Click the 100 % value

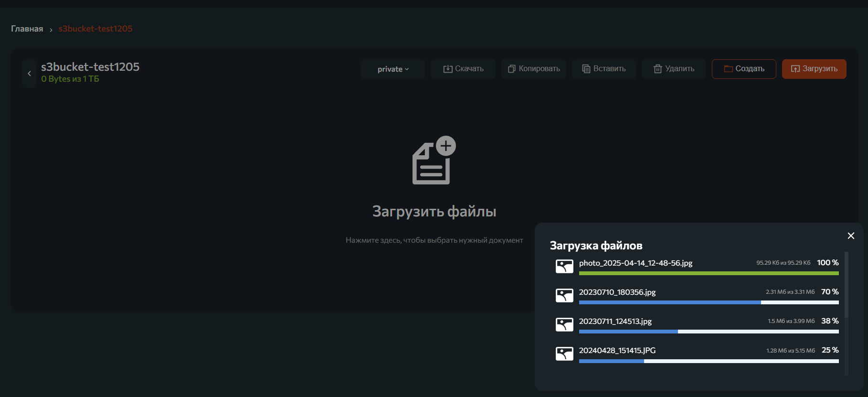point(828,262)
